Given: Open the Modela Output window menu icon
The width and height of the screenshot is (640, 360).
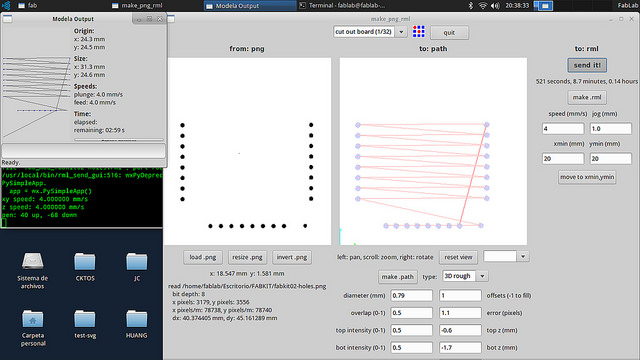Looking at the screenshot, I should 7,19.
